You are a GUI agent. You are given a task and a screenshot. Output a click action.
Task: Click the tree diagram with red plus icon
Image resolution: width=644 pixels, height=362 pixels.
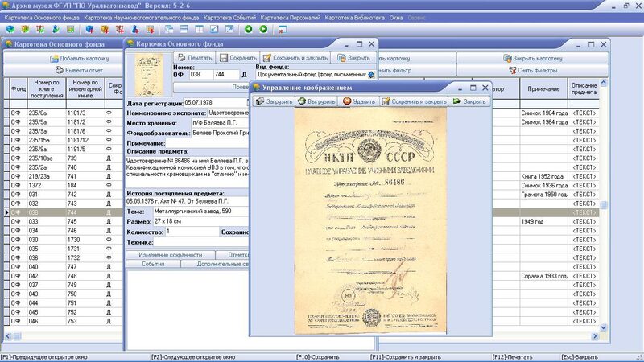120,29
